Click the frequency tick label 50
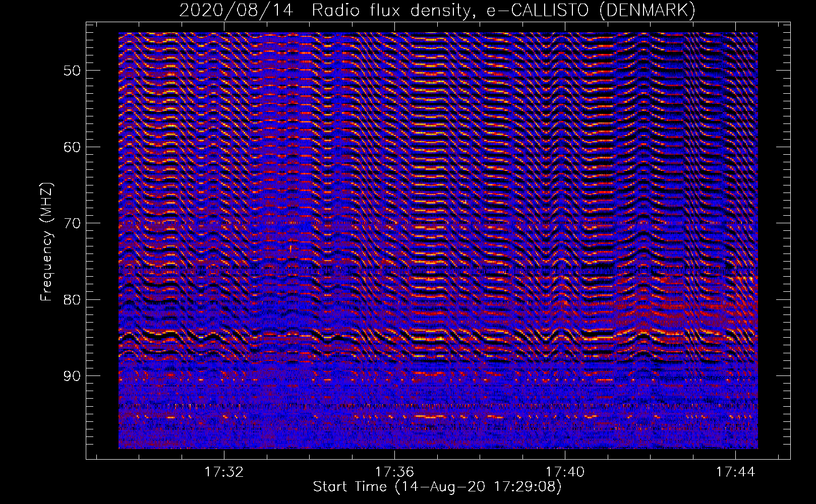 pyautogui.click(x=72, y=71)
